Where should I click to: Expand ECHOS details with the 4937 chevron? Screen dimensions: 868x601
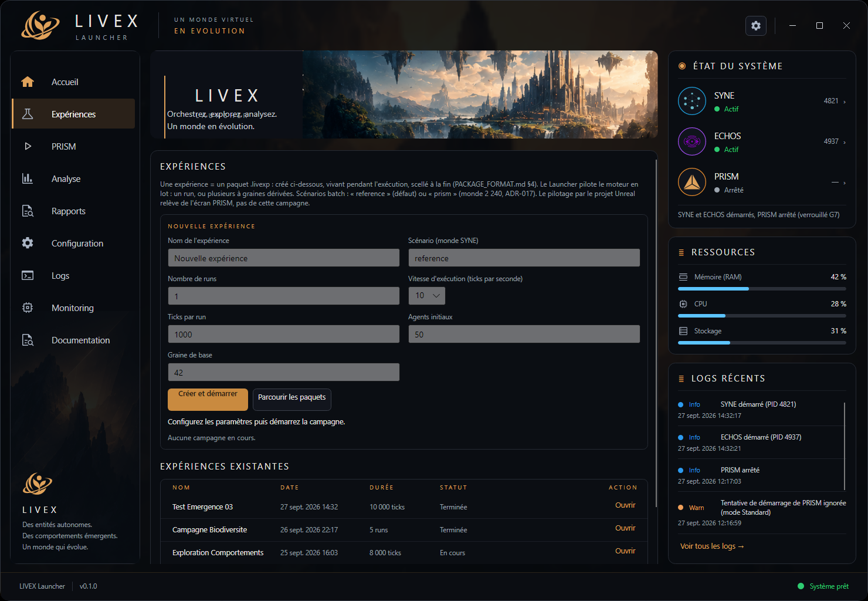[x=845, y=142]
